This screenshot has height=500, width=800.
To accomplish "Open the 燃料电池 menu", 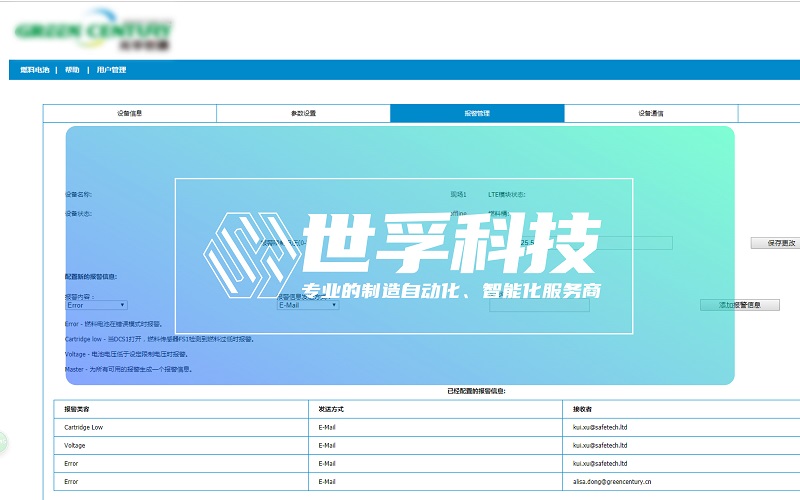I will pyautogui.click(x=34, y=70).
